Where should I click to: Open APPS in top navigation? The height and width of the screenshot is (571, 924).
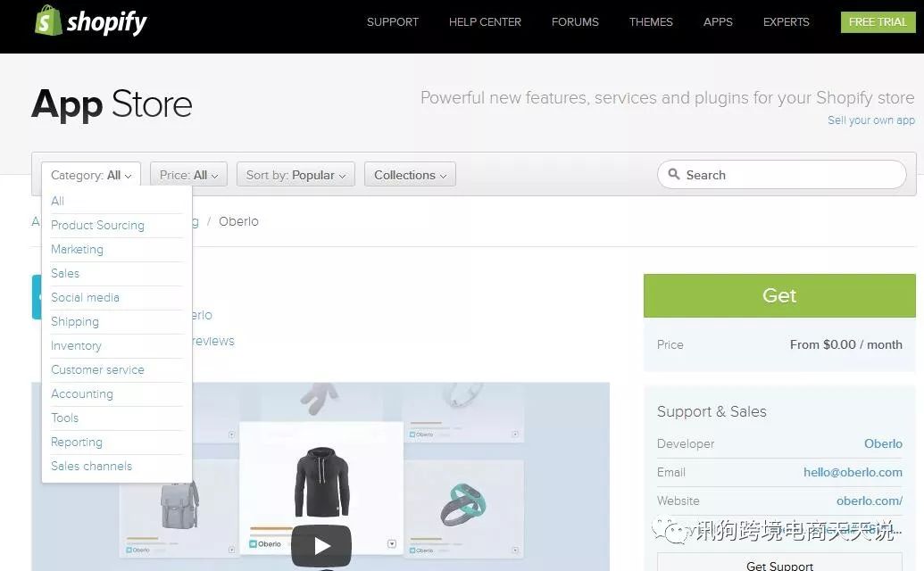[718, 21]
